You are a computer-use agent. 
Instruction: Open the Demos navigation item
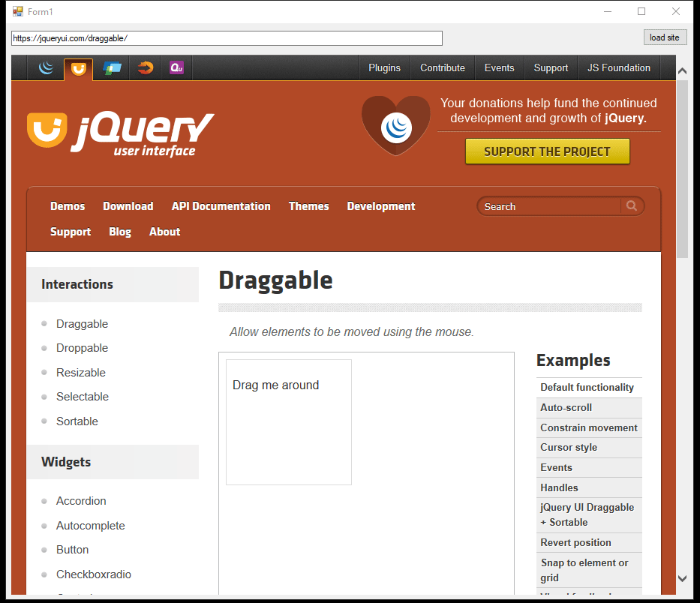pyautogui.click(x=68, y=206)
